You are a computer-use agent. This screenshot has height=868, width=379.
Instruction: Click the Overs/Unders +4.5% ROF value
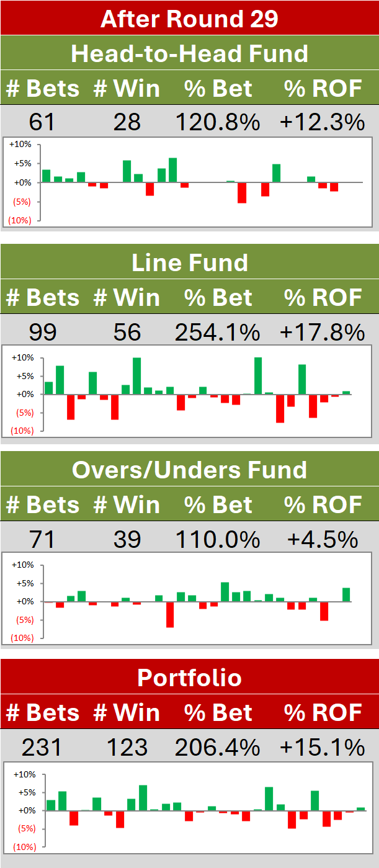[x=323, y=540]
